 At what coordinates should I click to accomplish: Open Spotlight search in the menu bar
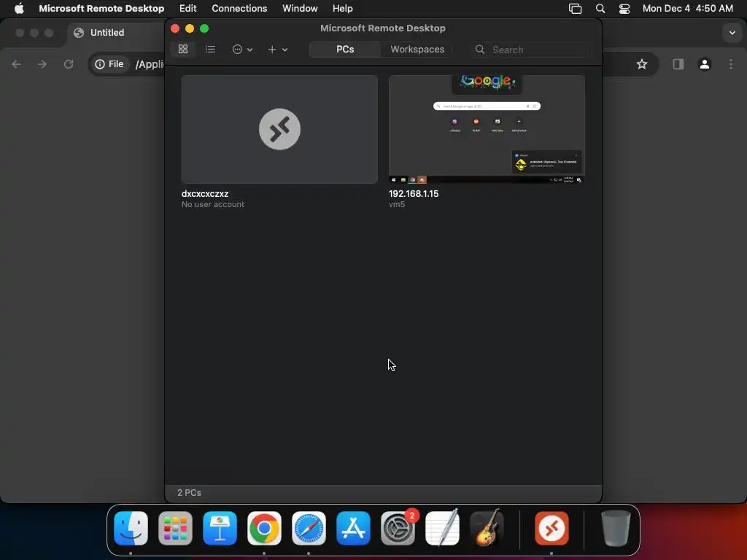(x=600, y=9)
